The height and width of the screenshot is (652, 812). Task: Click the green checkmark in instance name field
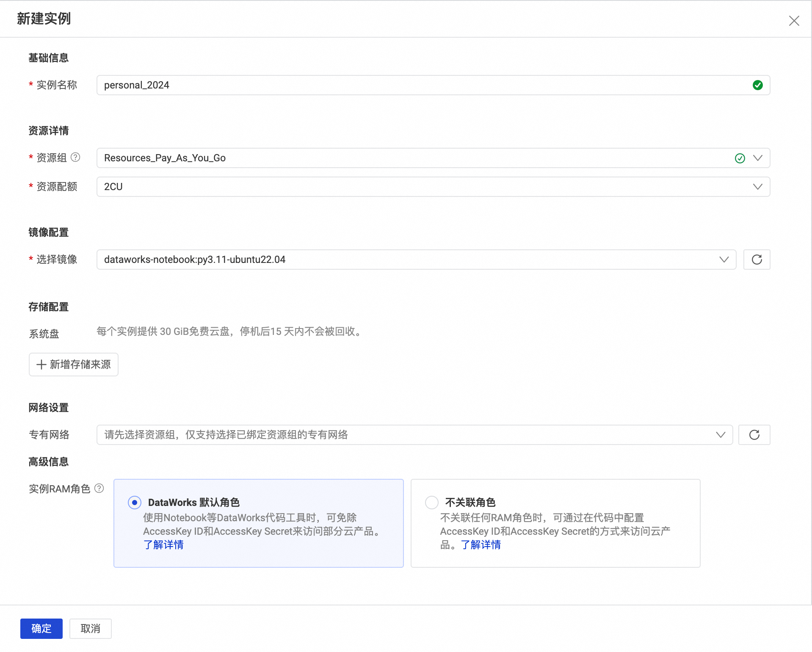(757, 85)
